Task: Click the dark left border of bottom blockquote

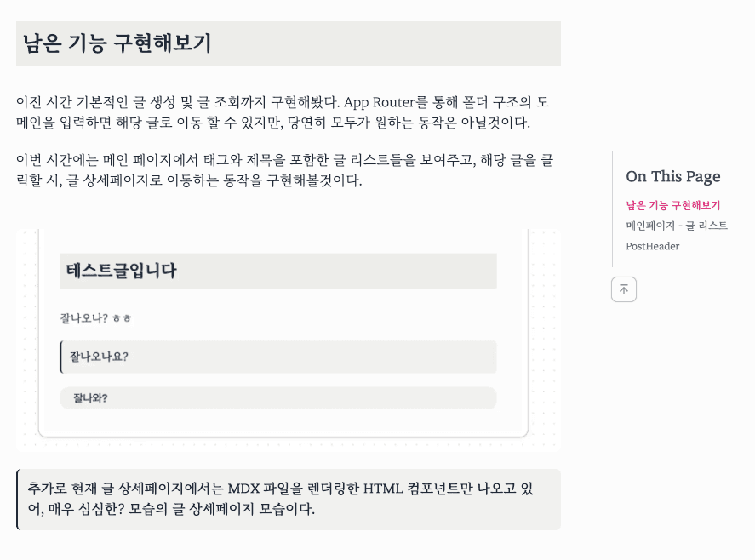Action: tap(17, 500)
